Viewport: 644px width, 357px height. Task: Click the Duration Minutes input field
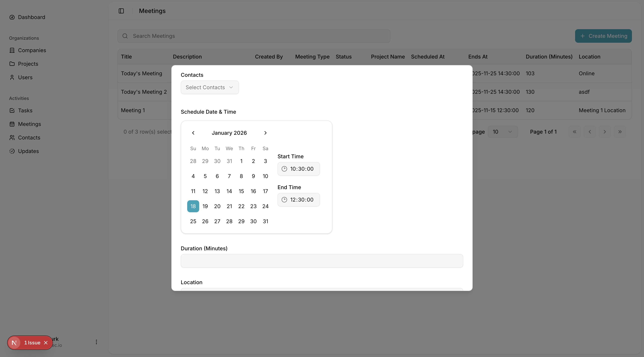(321, 261)
